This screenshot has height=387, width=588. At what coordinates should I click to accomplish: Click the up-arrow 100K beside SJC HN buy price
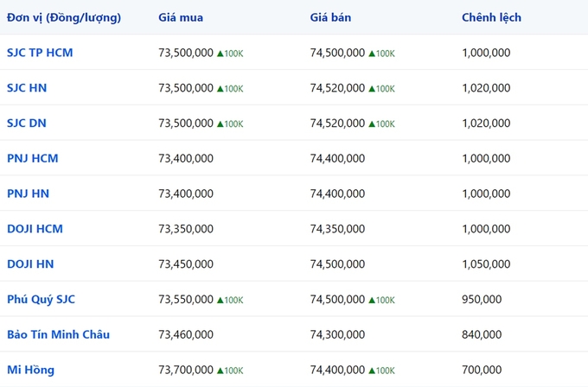pos(230,89)
